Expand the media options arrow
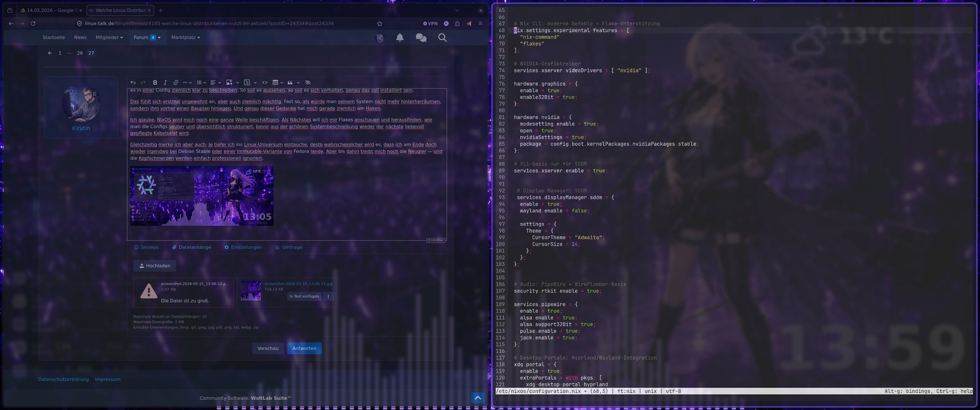 [x=255, y=82]
